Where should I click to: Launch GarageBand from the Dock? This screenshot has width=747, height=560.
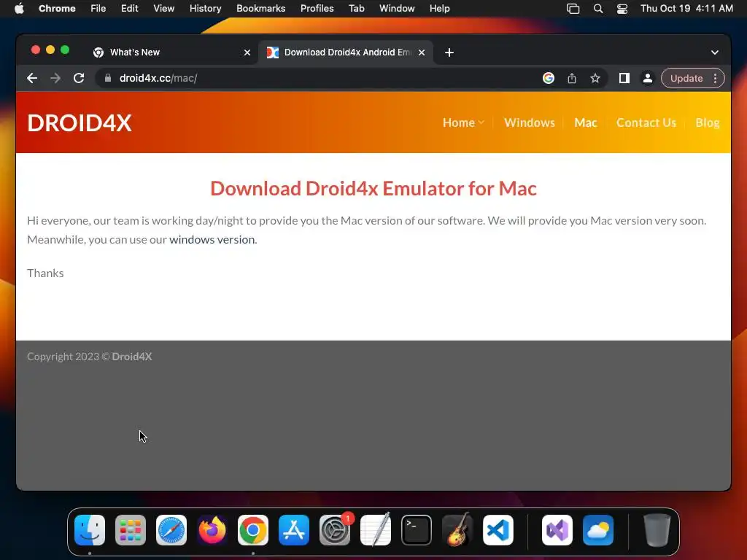tap(457, 530)
